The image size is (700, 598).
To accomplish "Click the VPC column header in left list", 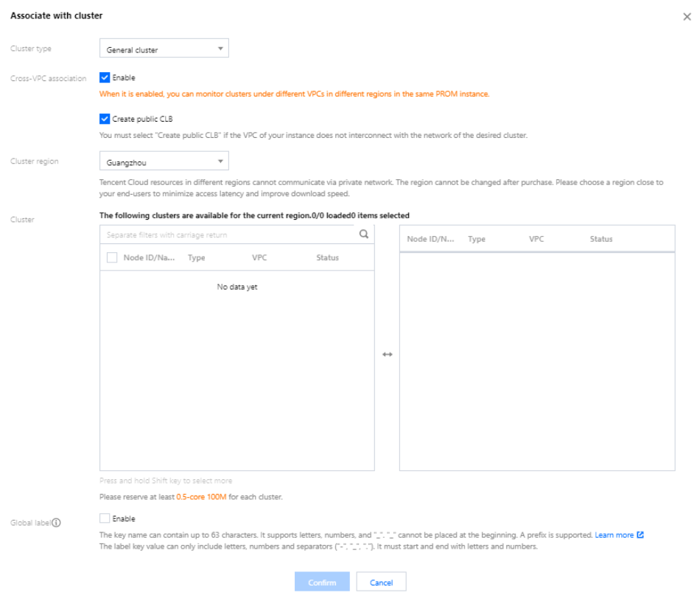I will click(x=259, y=258).
